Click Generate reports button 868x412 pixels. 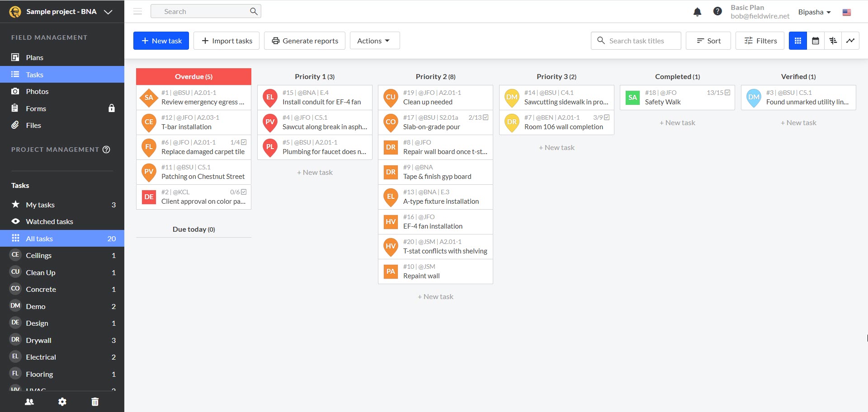point(304,41)
